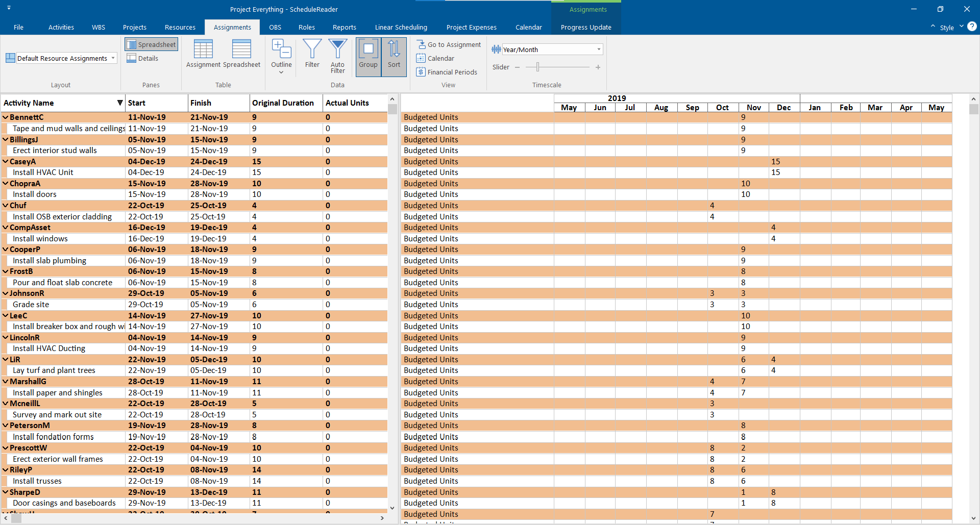Sort by the Start column header
Viewport: 980px width, 525px height.
(x=156, y=103)
